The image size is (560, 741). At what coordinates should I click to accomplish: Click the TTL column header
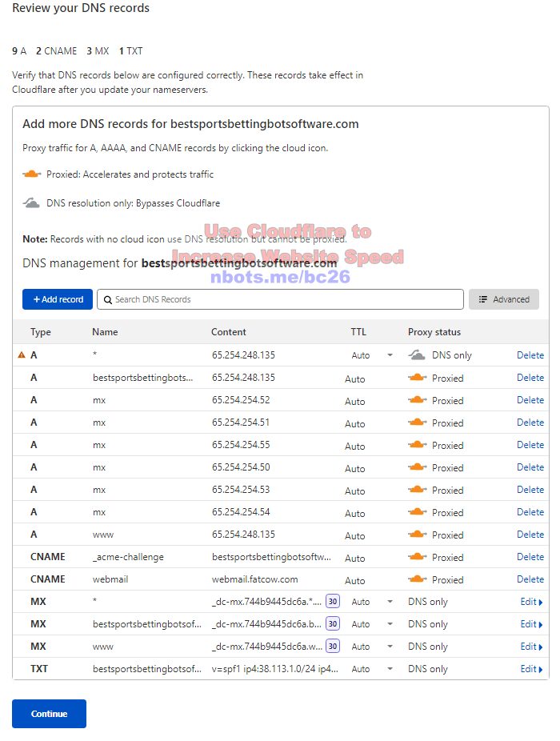coord(358,332)
